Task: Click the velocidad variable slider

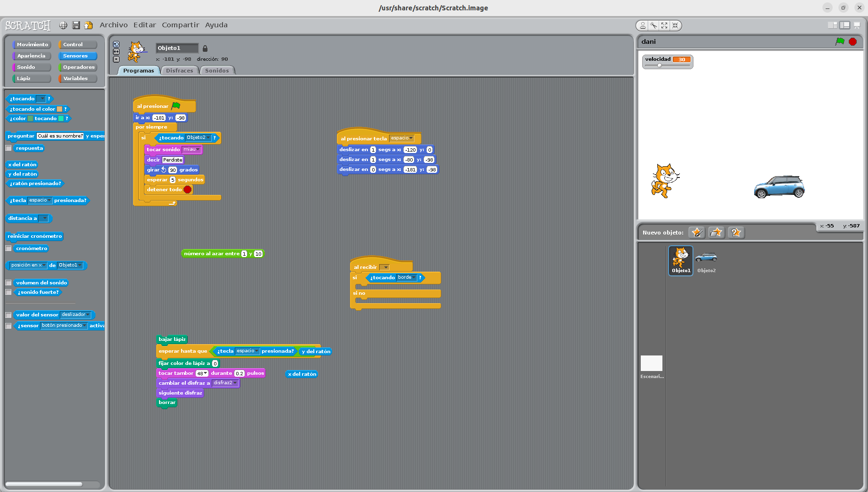Action: point(668,65)
